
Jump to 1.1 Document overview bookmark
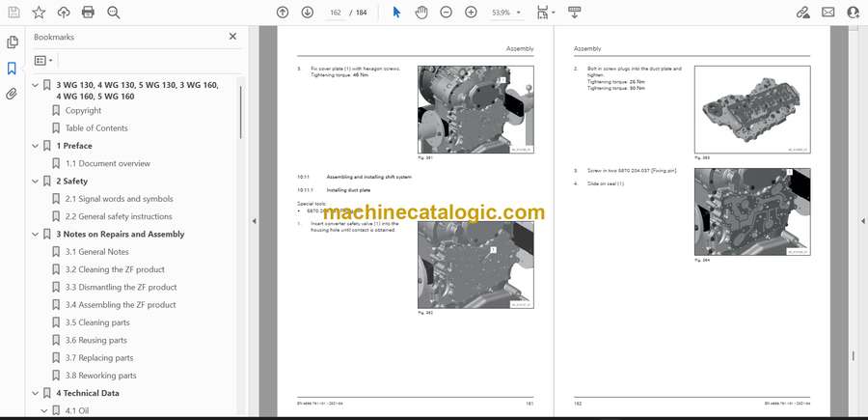(x=107, y=163)
